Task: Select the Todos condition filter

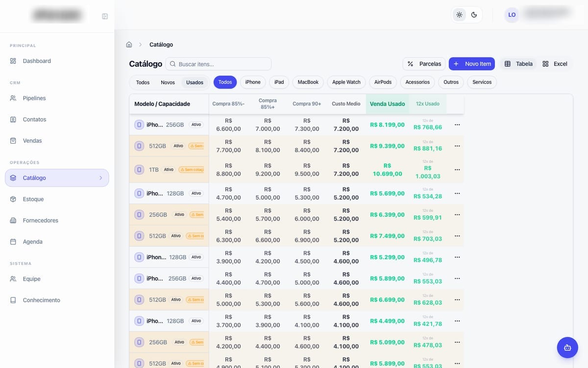Action: point(143,82)
